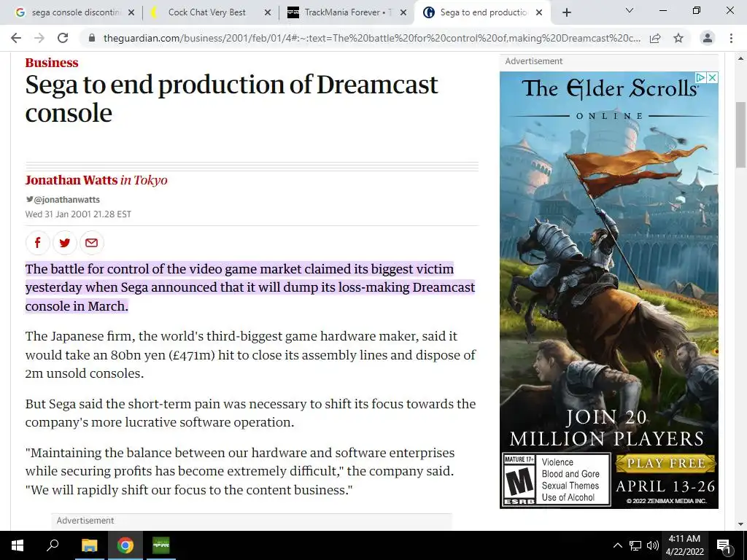The image size is (747, 560).
Task: Open File Explorer from taskbar
Action: (89, 545)
